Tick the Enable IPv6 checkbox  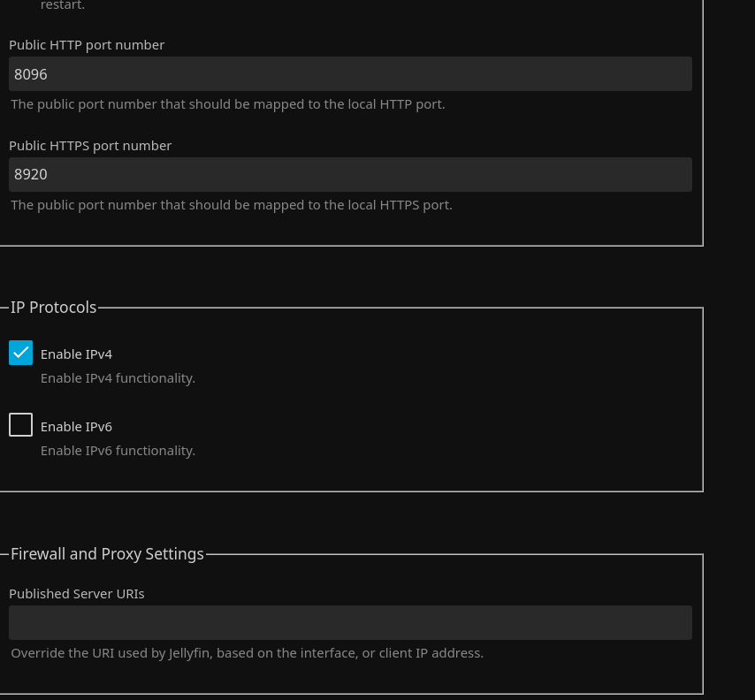[x=21, y=425]
